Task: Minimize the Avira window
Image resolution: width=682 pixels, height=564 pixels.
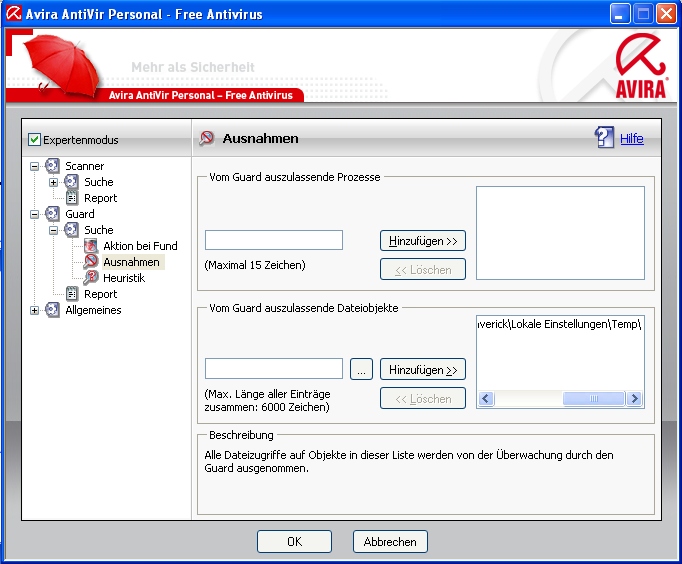Action: click(x=620, y=13)
